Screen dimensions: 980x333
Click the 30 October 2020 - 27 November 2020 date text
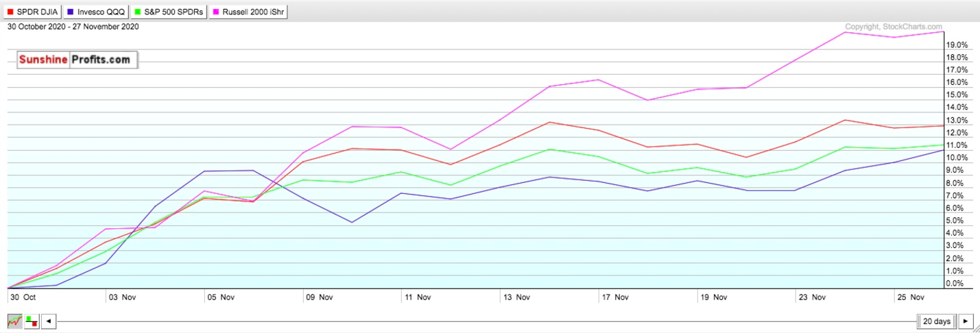pos(73,27)
